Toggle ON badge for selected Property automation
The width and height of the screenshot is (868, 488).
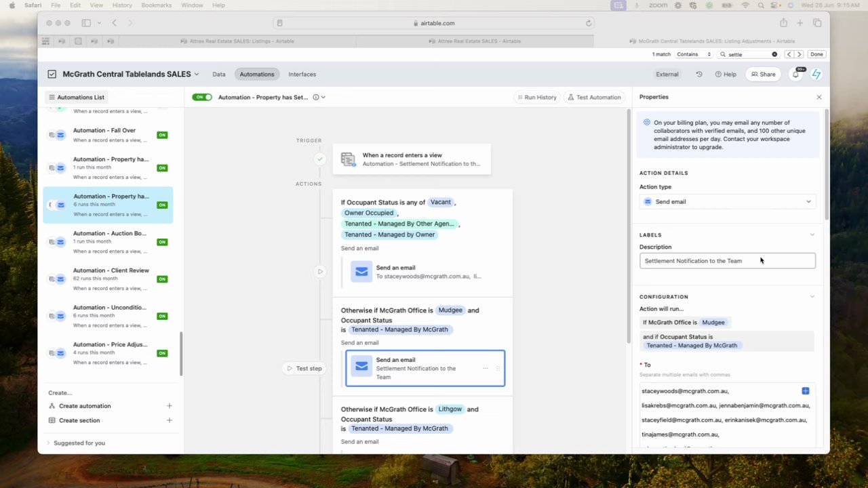click(162, 205)
